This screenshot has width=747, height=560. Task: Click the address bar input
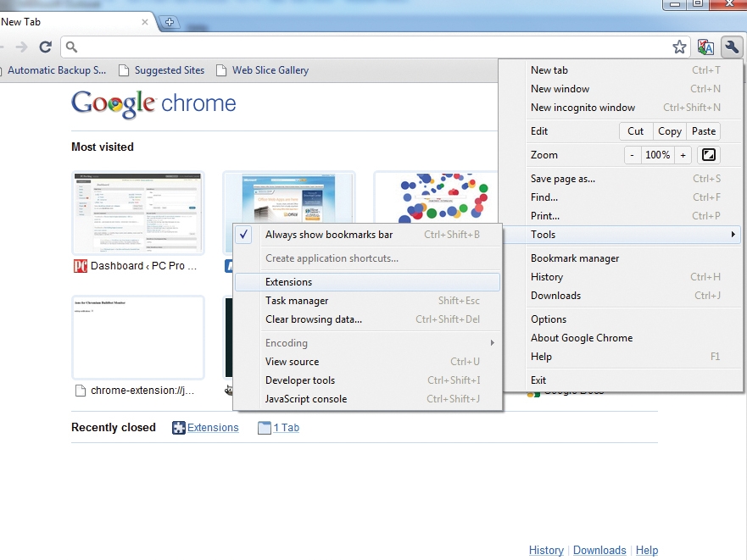coord(374,47)
